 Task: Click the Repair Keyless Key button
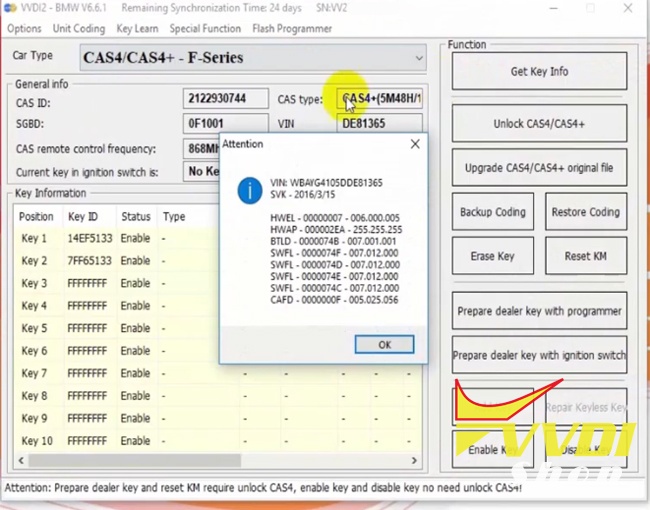tap(586, 407)
